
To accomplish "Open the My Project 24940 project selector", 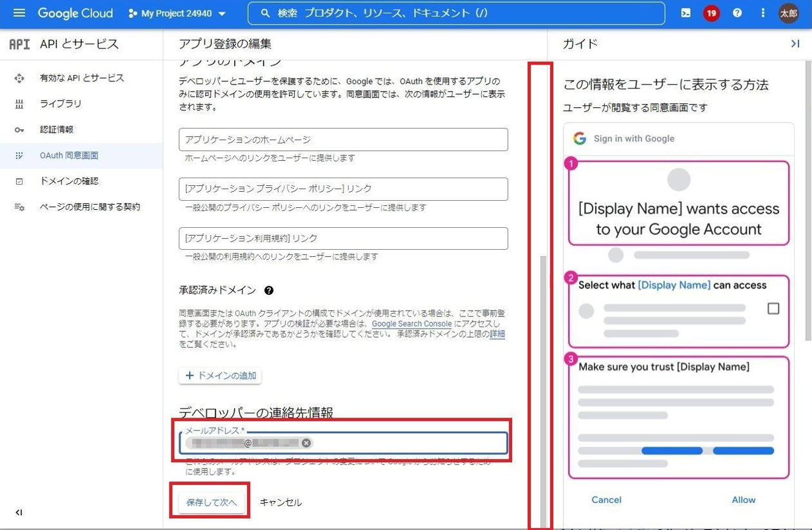I will click(177, 14).
